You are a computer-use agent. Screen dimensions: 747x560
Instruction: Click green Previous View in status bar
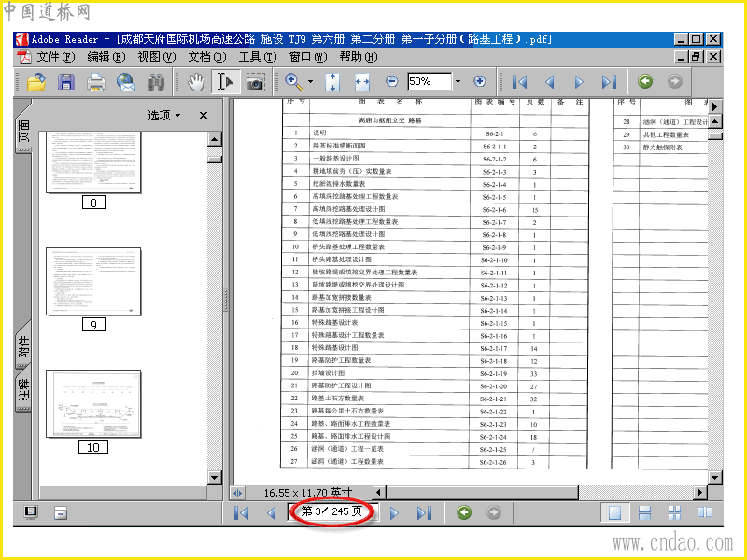click(x=464, y=512)
